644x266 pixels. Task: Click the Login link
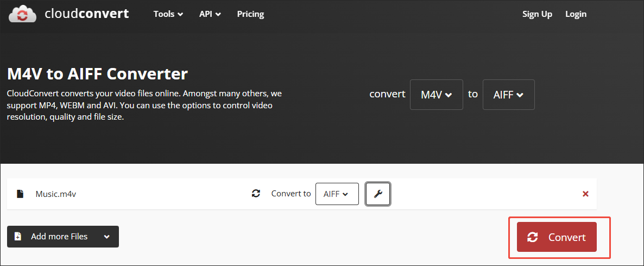[x=576, y=14]
